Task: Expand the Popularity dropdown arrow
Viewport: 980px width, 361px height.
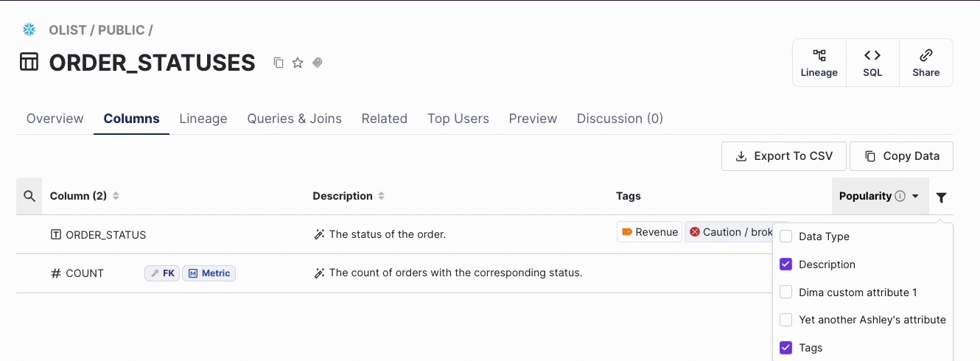Action: point(915,196)
